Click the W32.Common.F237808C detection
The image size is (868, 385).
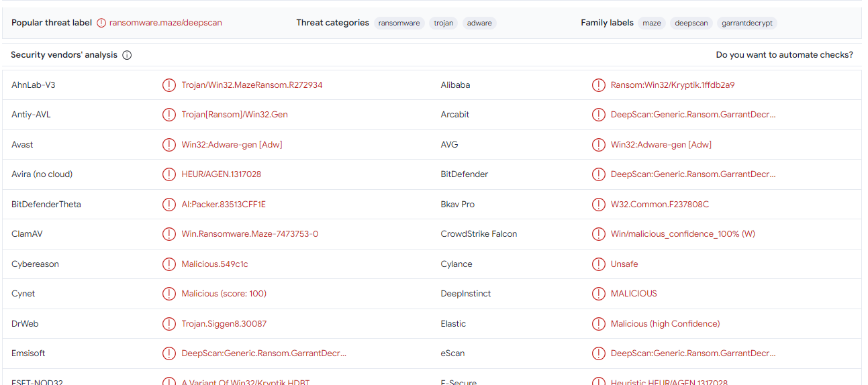[660, 205]
